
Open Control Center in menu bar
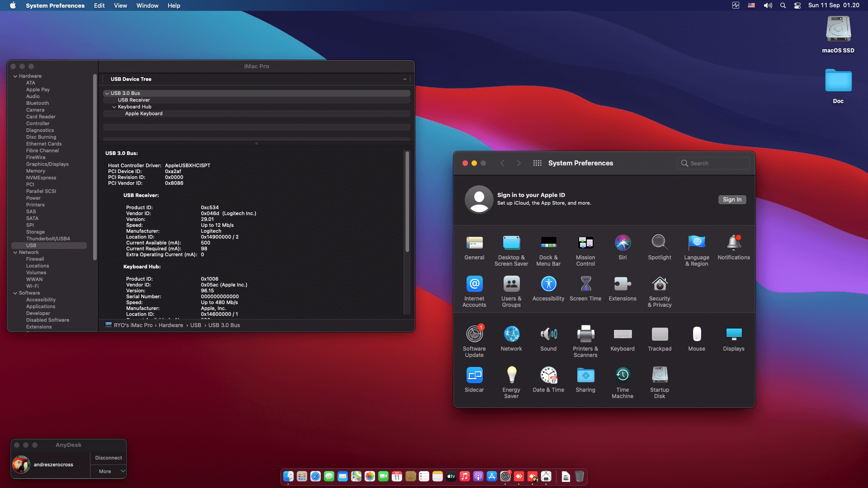[797, 5]
